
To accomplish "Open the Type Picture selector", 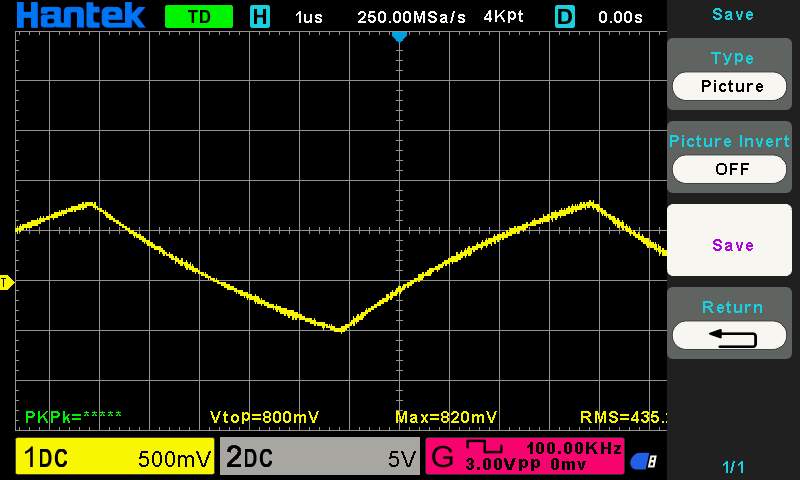I will (x=729, y=86).
